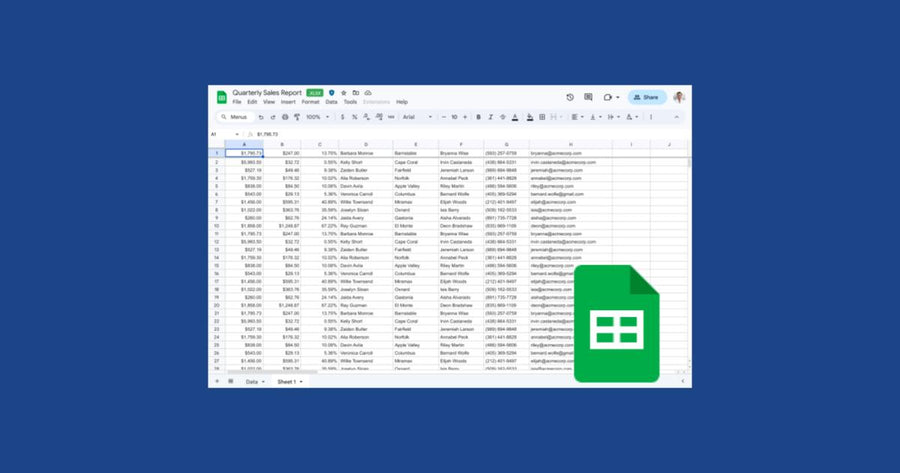
Task: Open the Help menu
Action: point(402,102)
